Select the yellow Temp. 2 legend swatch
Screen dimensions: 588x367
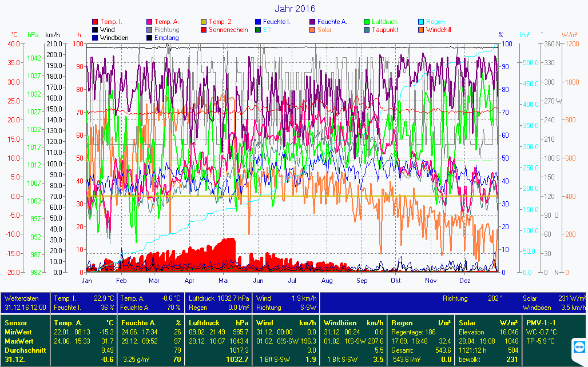pyautogui.click(x=204, y=22)
